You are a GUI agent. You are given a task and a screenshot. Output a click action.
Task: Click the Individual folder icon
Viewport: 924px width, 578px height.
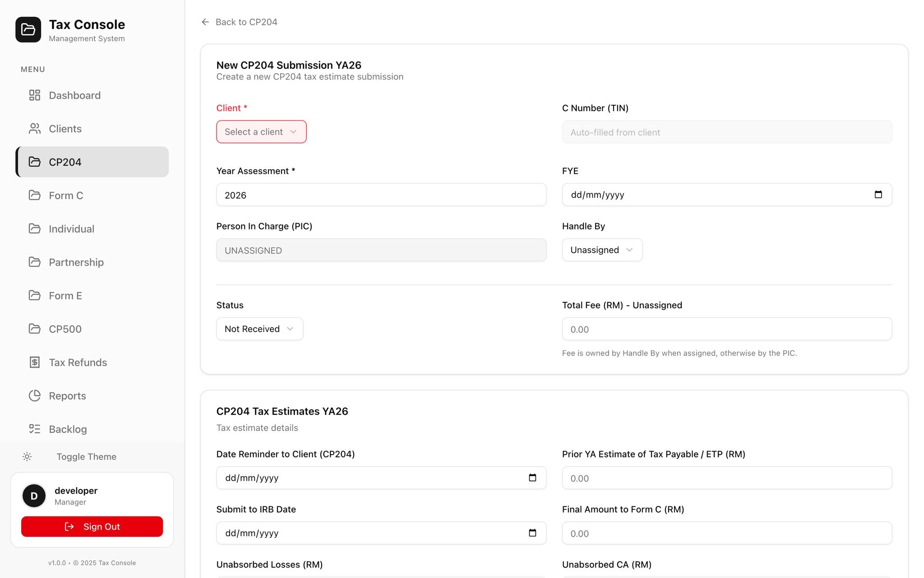[35, 228]
